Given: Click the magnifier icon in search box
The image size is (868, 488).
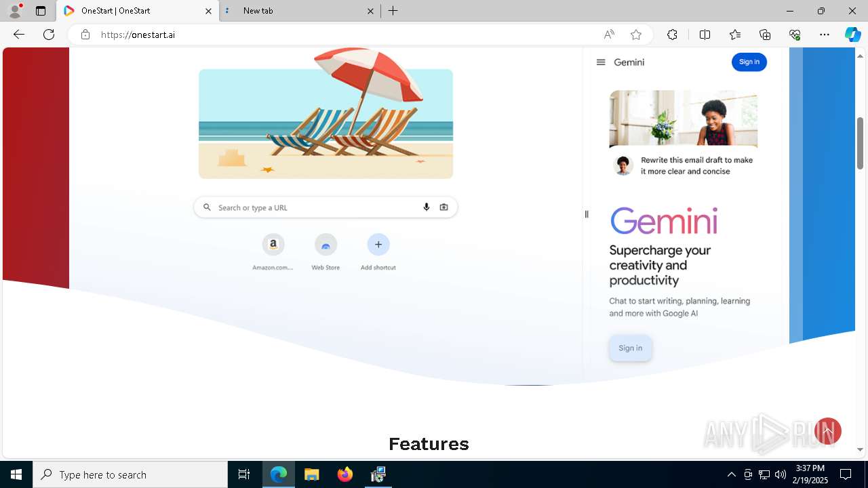Looking at the screenshot, I should tap(207, 207).
